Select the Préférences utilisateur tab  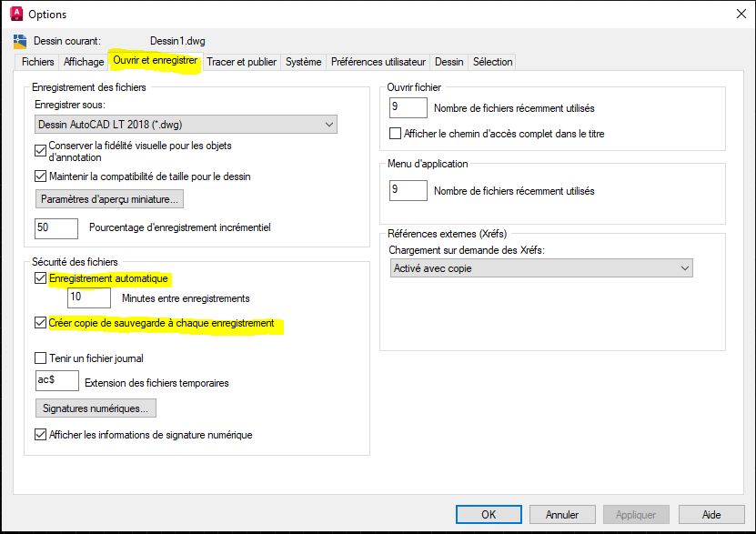point(378,62)
